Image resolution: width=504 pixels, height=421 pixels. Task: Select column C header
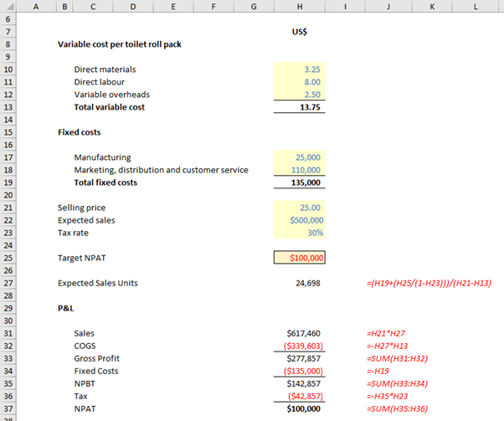(x=91, y=7)
